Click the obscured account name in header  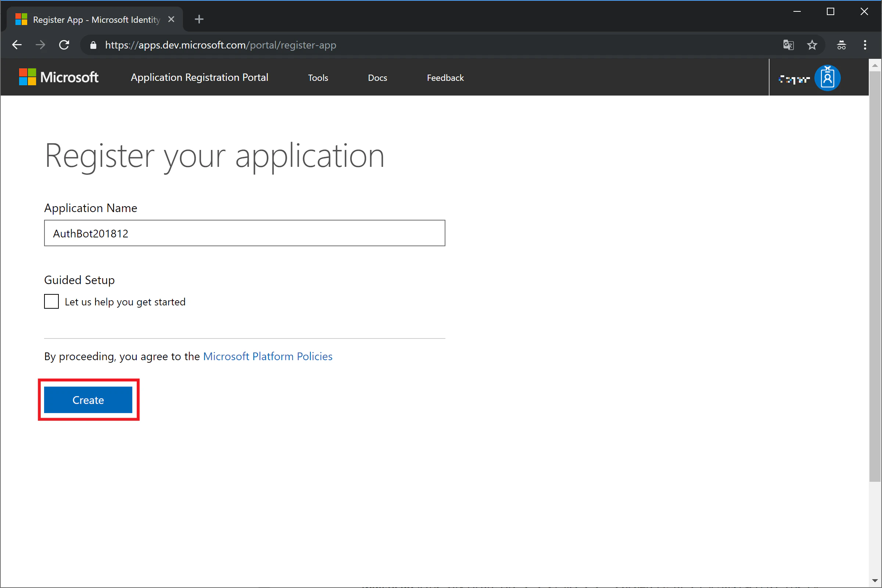[794, 79]
